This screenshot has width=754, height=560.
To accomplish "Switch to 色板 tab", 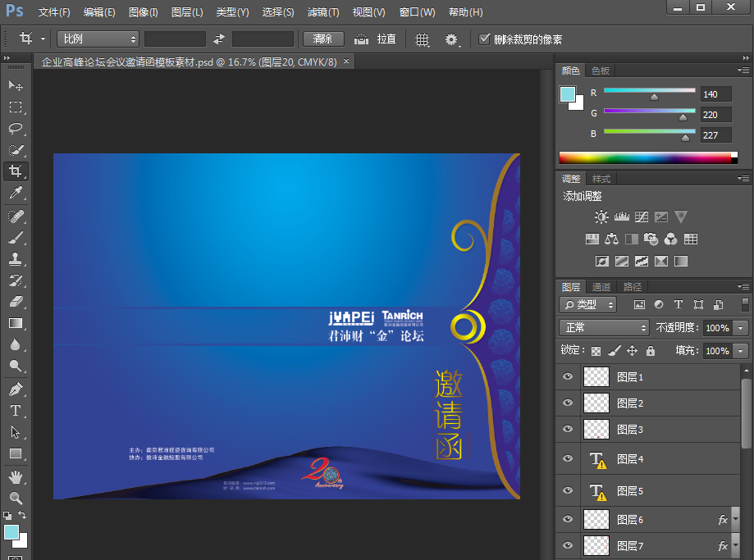I will [x=601, y=71].
